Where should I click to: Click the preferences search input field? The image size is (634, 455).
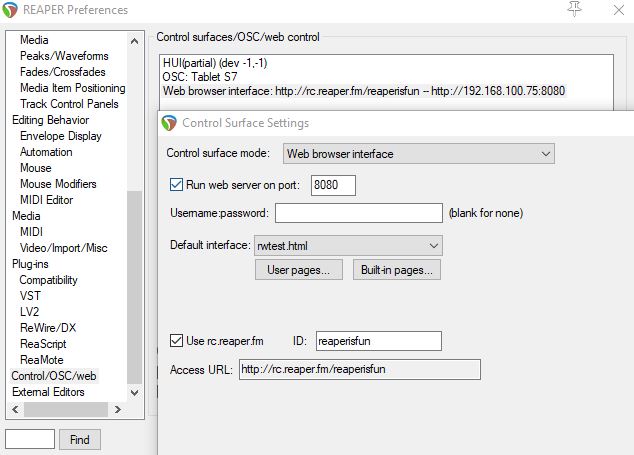click(x=30, y=439)
